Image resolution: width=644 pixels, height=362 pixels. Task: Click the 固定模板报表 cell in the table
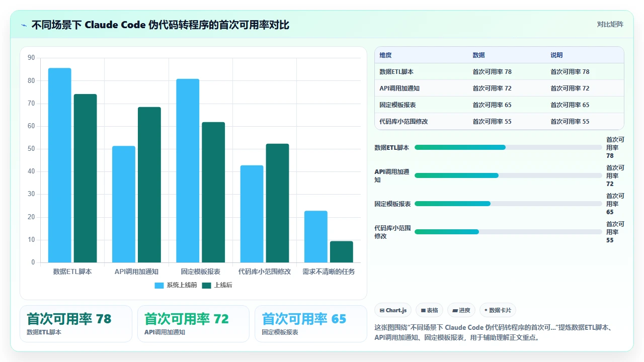point(397,105)
